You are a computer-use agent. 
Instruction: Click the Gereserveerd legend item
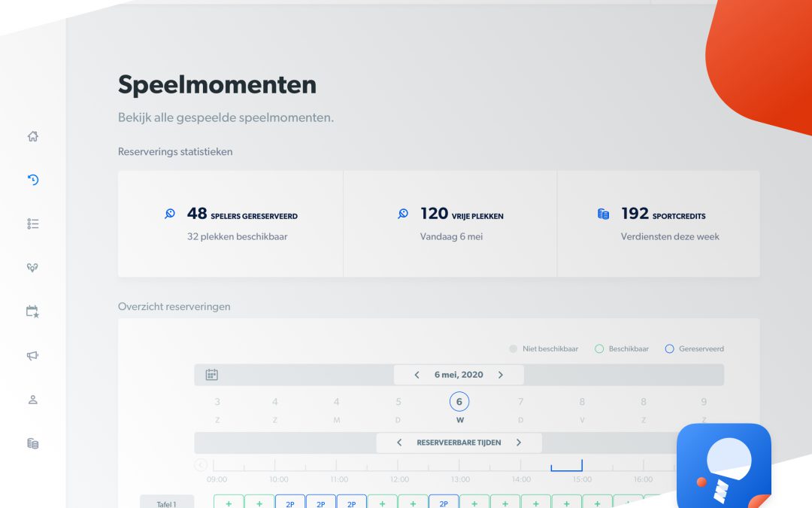pos(695,349)
